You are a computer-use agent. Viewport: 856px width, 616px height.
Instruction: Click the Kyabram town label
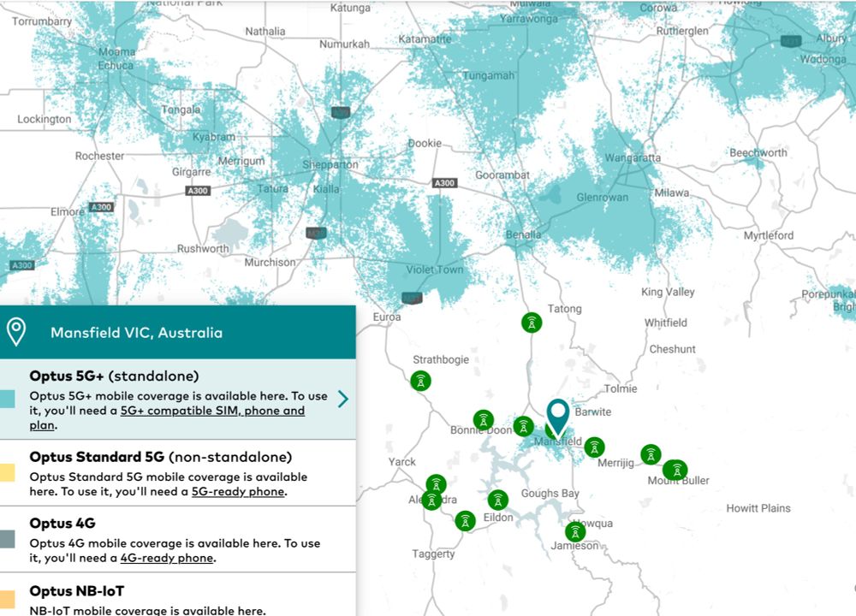click(214, 137)
